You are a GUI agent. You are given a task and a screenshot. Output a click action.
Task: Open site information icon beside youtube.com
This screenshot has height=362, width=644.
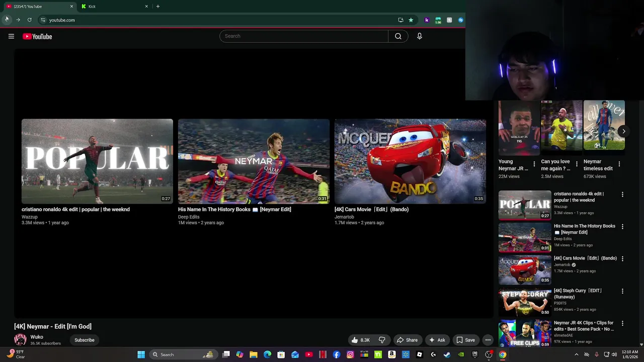(x=43, y=20)
